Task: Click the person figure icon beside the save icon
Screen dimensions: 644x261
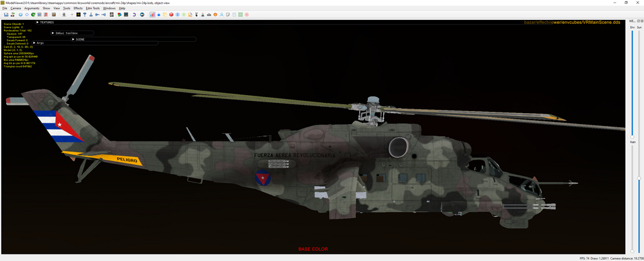Action: pyautogui.click(x=12, y=14)
